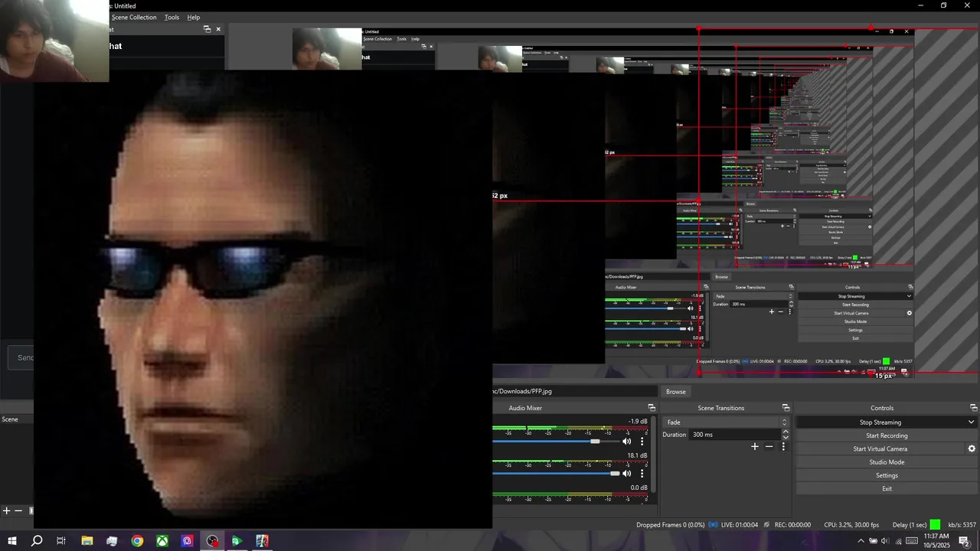Open Wi-Fi network tray icon
980x551 pixels.
pyautogui.click(x=898, y=541)
